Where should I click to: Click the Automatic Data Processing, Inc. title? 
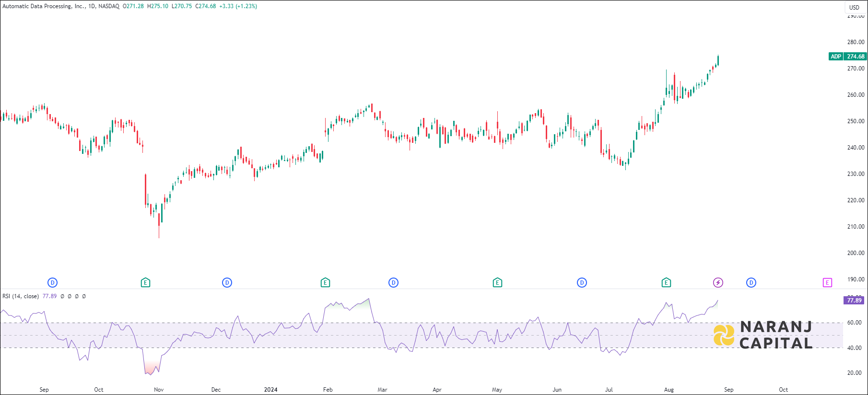pyautogui.click(x=44, y=6)
